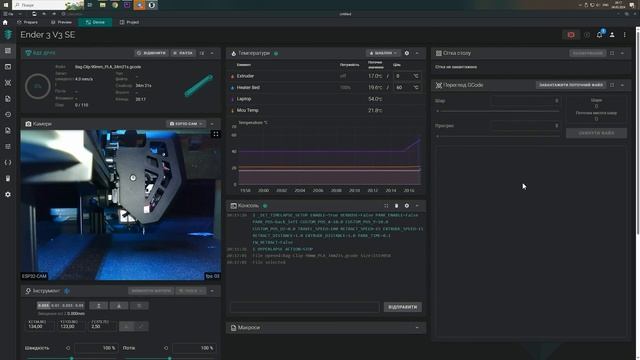Screen dimensions: 640x360
Task: Focus the console command input
Action: tap(305, 307)
